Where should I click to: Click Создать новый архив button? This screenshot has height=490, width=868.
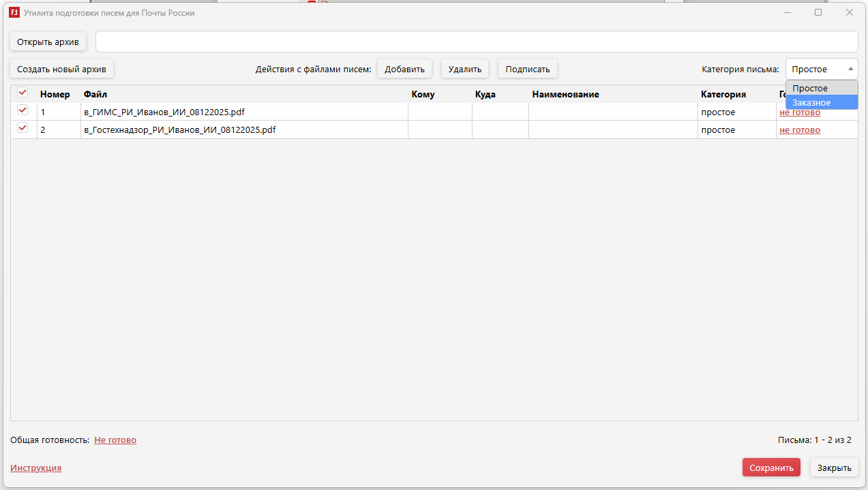[x=62, y=69]
